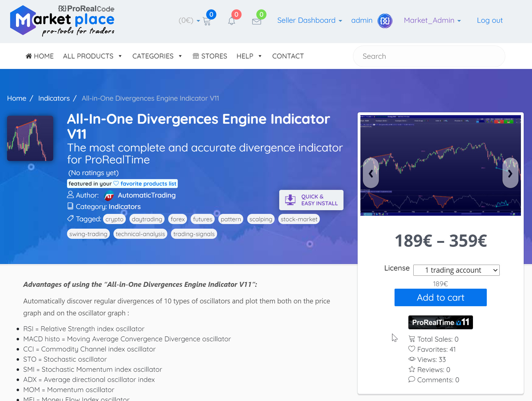The width and height of the screenshot is (532, 401).
Task: Click the Reviews star icon
Action: tap(412, 369)
